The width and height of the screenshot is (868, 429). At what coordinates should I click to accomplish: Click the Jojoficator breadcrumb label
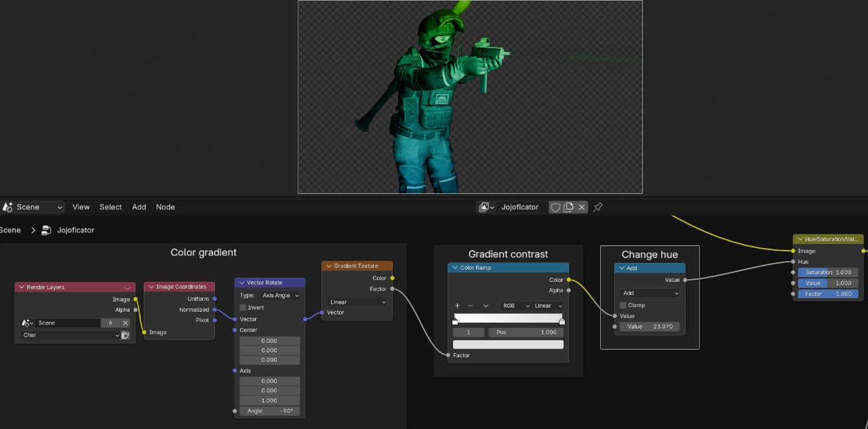coord(75,230)
